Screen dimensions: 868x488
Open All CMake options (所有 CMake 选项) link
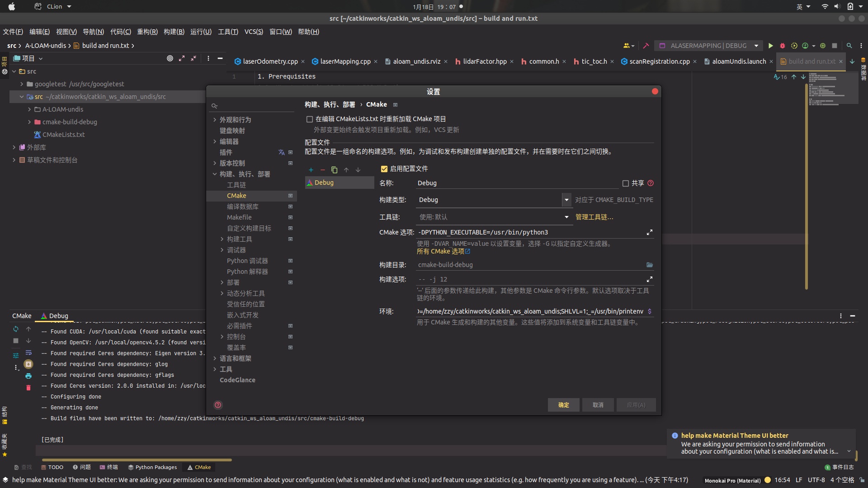coord(443,252)
